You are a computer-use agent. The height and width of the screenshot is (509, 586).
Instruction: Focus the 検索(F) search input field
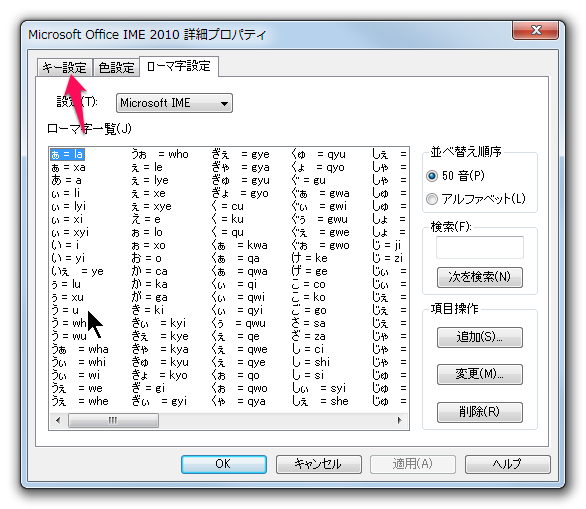479,247
